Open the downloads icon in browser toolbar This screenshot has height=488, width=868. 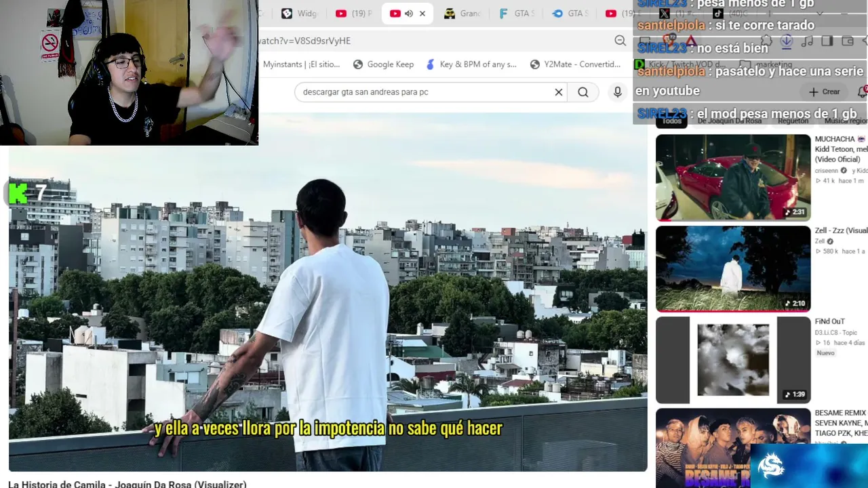(x=787, y=41)
